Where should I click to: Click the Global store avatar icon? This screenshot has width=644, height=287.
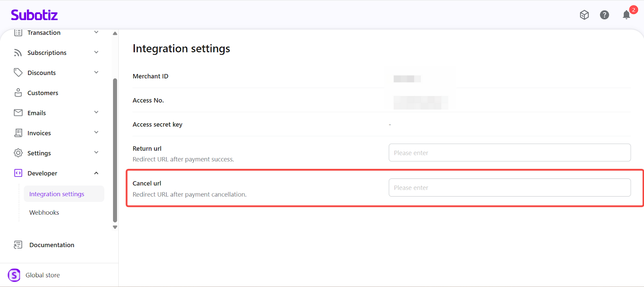[x=14, y=275]
